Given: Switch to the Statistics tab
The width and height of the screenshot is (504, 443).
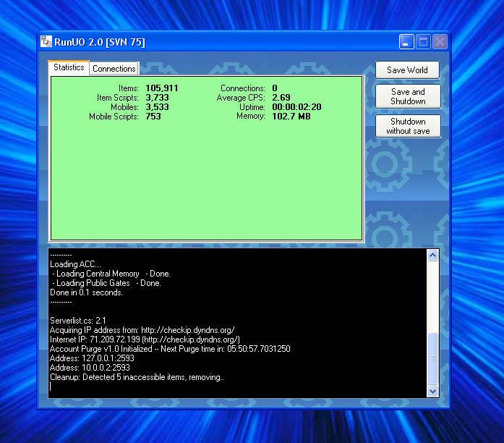Looking at the screenshot, I should tap(69, 67).
